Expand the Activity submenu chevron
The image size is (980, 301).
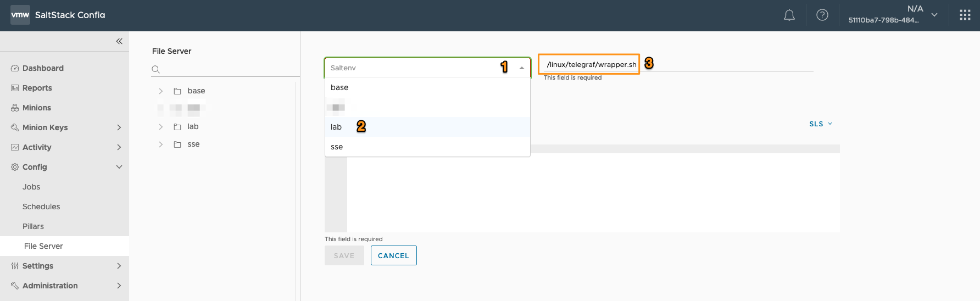(119, 147)
